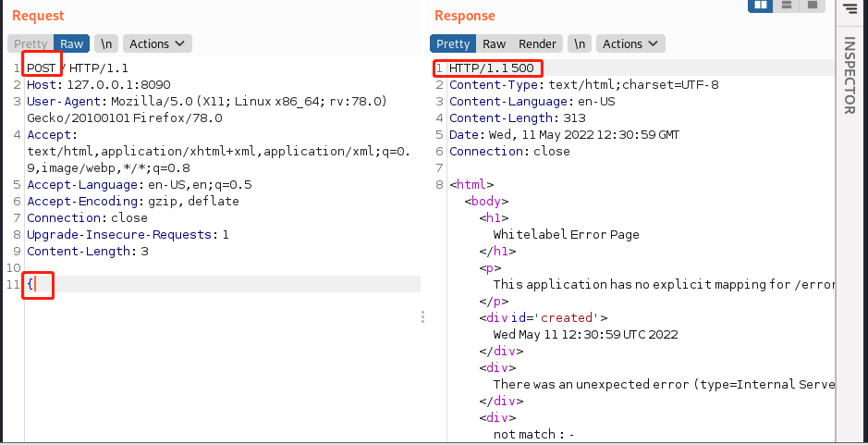Click line number 7 in Response gutter
The height and width of the screenshot is (445, 868).
[439, 167]
